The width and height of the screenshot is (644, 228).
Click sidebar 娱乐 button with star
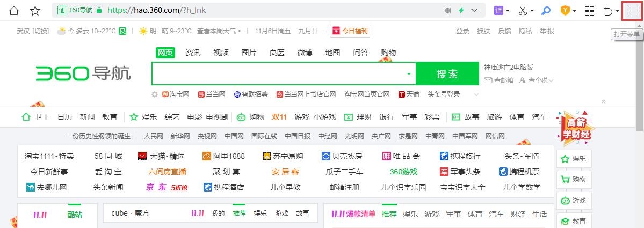[573, 159]
